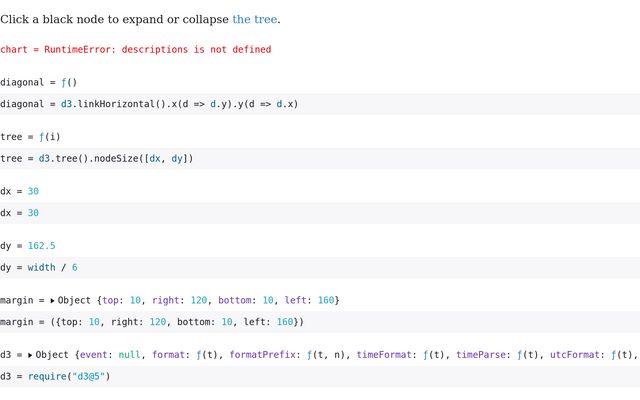The image size is (640, 400).
Task: Click the chart RuntimeError message
Action: [135, 49]
